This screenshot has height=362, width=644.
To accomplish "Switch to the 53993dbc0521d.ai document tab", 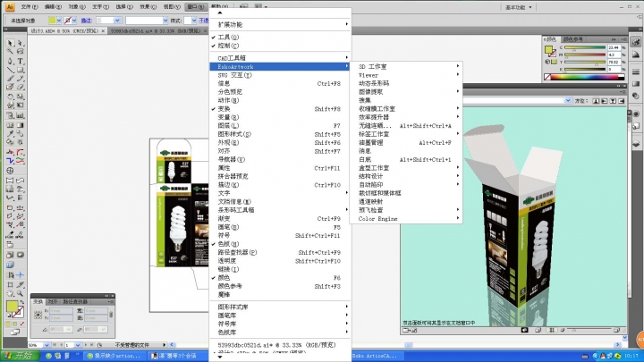I will coord(143,30).
